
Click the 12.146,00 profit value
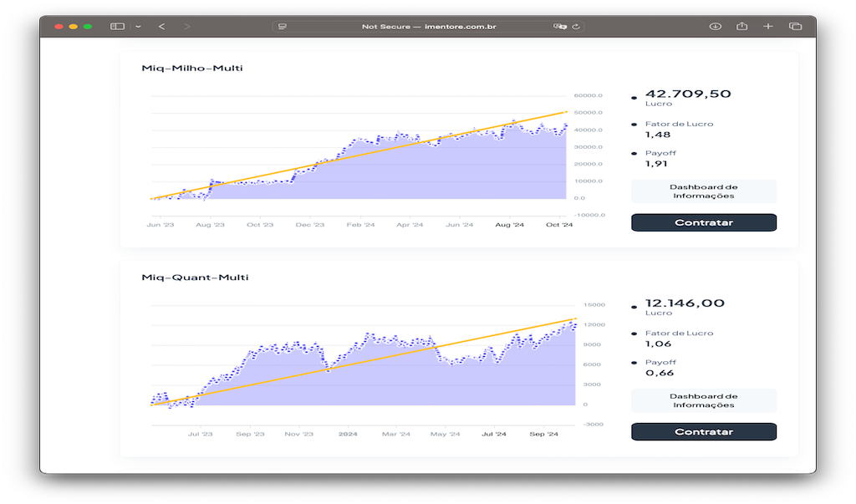(685, 303)
